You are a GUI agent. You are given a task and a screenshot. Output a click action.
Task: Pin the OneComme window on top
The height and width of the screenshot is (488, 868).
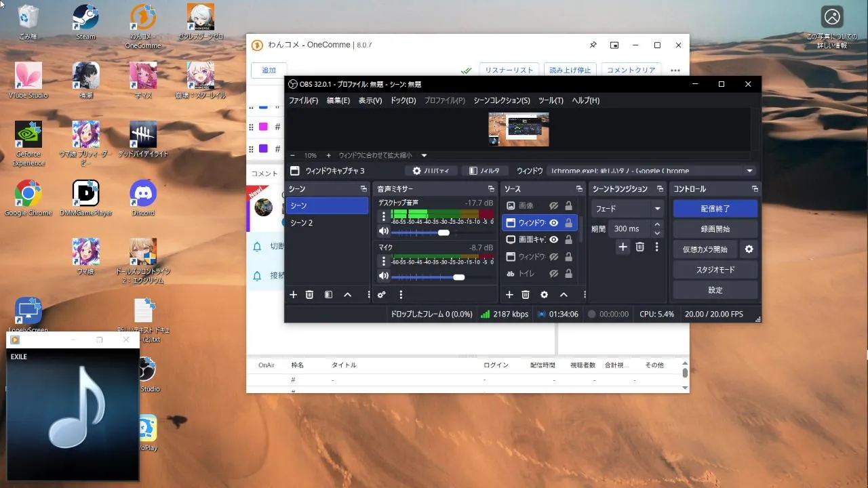(x=593, y=45)
